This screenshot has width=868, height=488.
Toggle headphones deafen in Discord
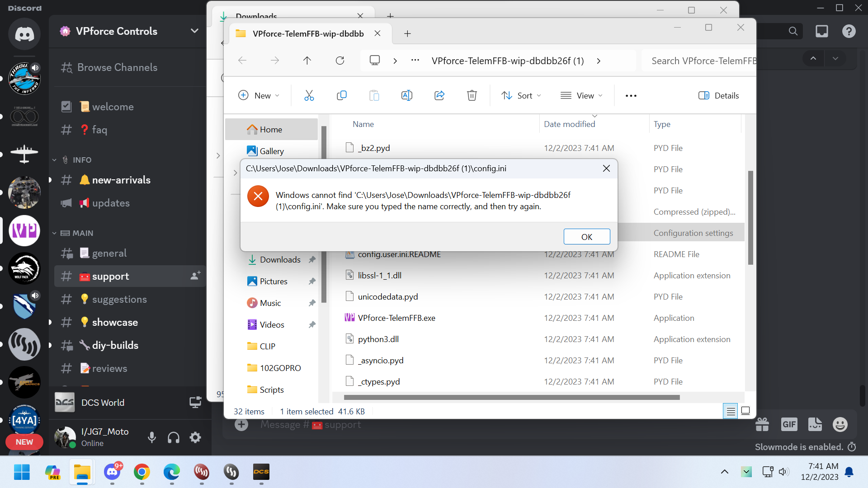pyautogui.click(x=174, y=437)
